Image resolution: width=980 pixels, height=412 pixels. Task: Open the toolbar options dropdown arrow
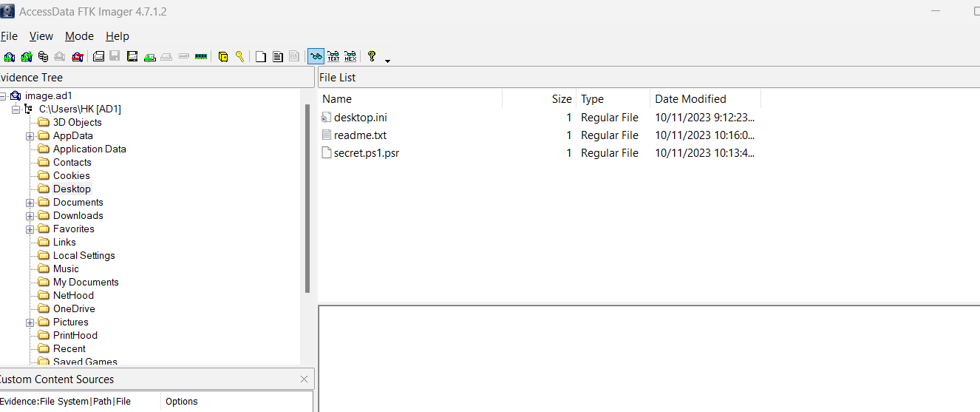pyautogui.click(x=387, y=61)
